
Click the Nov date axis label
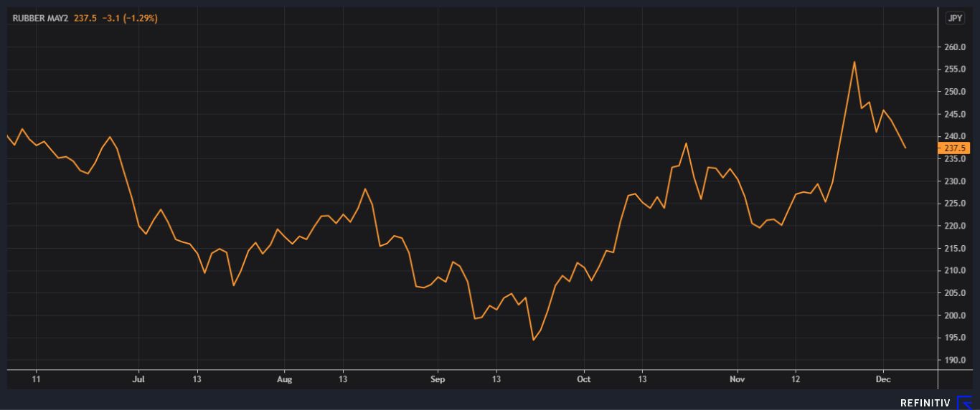pyautogui.click(x=737, y=378)
